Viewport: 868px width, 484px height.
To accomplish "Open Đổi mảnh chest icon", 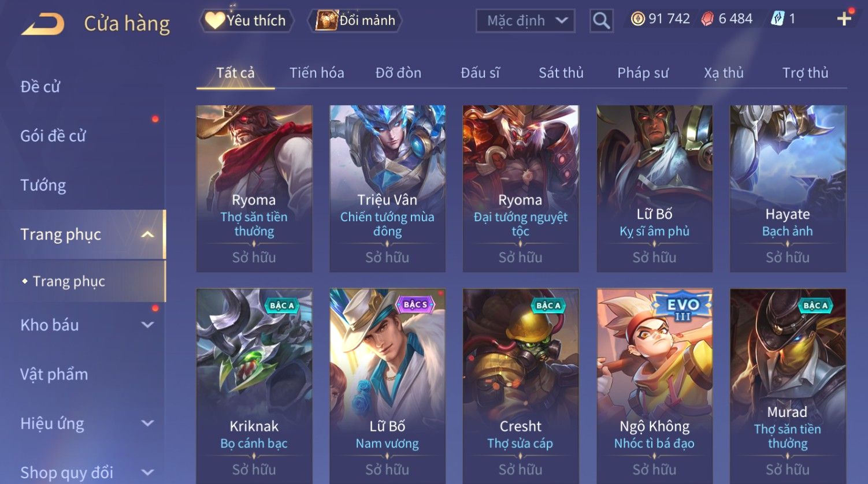I will [327, 20].
